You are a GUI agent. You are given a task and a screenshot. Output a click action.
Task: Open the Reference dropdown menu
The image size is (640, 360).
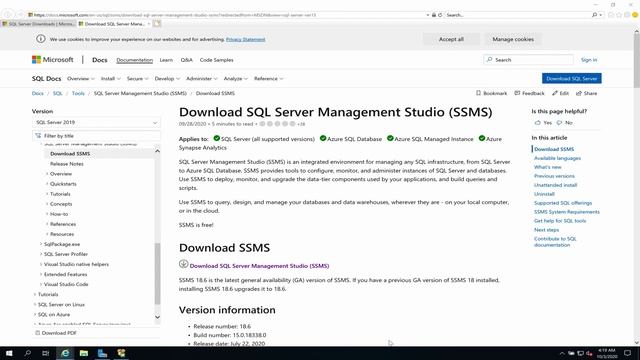pyautogui.click(x=269, y=78)
